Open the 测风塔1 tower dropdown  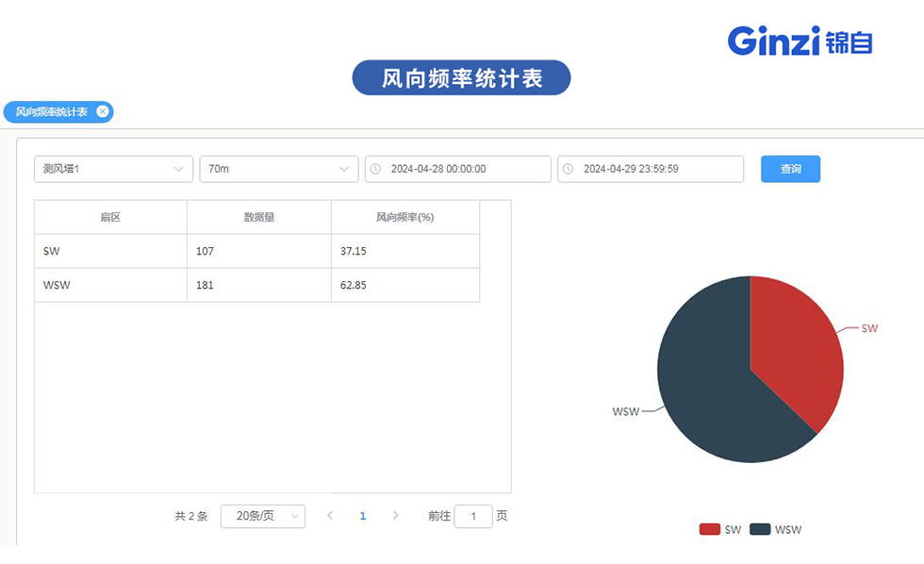pos(114,169)
